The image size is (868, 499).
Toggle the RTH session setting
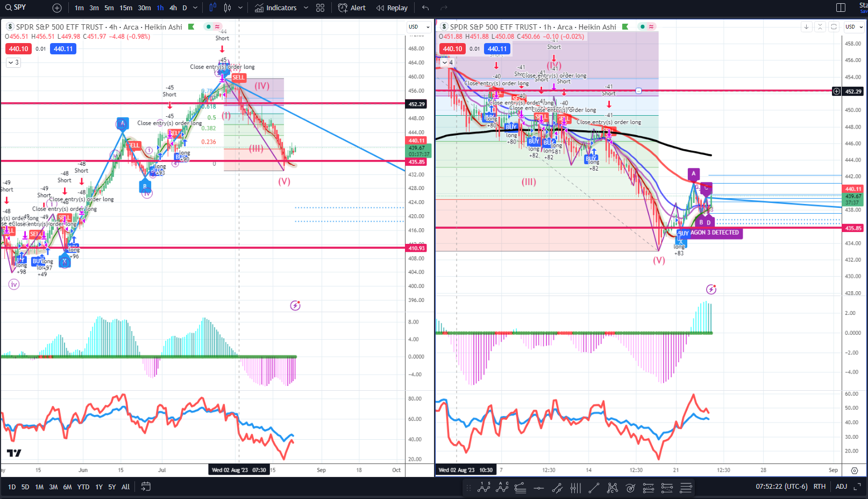pos(819,487)
